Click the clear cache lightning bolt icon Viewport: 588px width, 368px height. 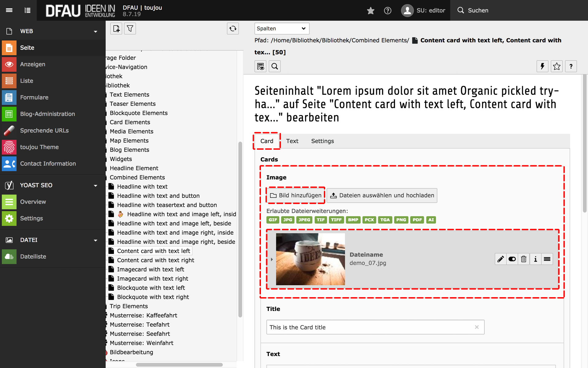point(542,66)
